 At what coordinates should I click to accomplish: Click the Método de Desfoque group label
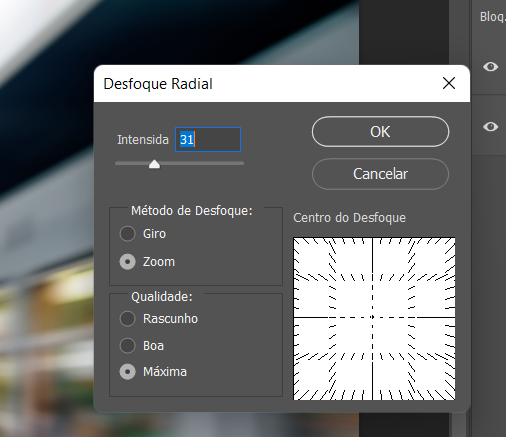coord(192,211)
